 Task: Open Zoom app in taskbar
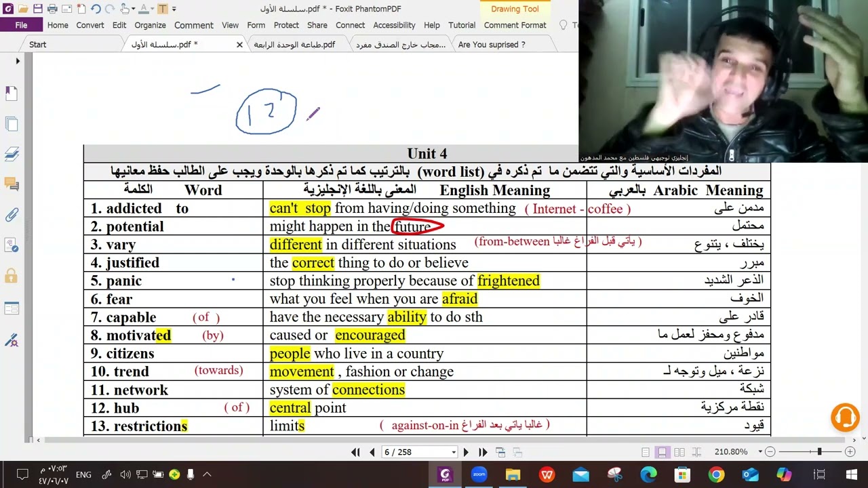pos(479,474)
